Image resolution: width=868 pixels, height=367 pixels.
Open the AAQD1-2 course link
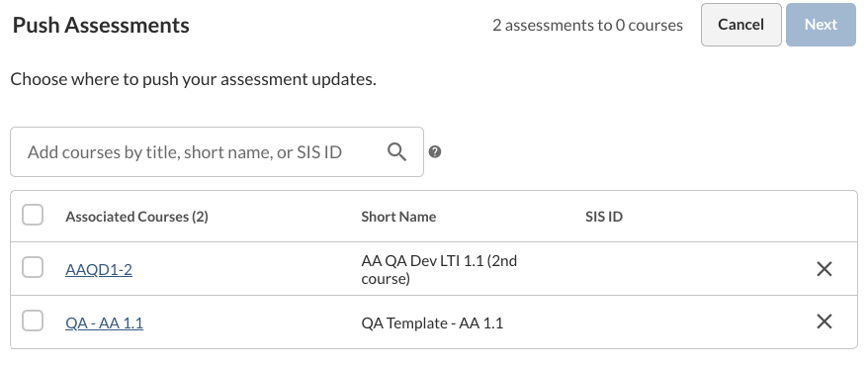(99, 270)
